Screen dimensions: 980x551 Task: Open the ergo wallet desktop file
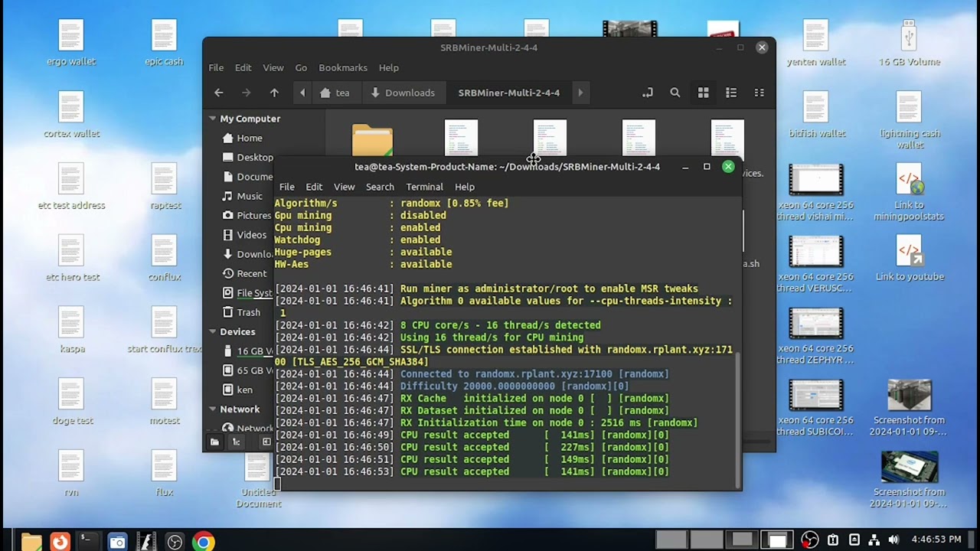[70, 43]
